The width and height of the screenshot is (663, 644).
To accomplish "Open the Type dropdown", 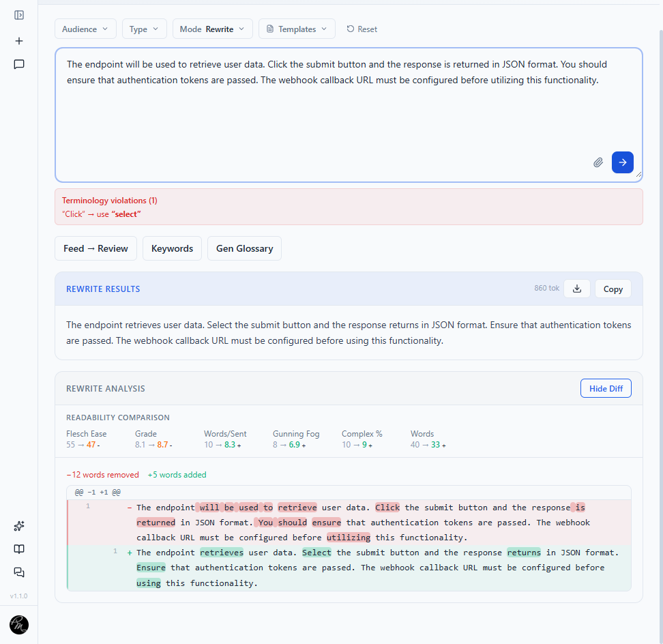I will [x=144, y=29].
